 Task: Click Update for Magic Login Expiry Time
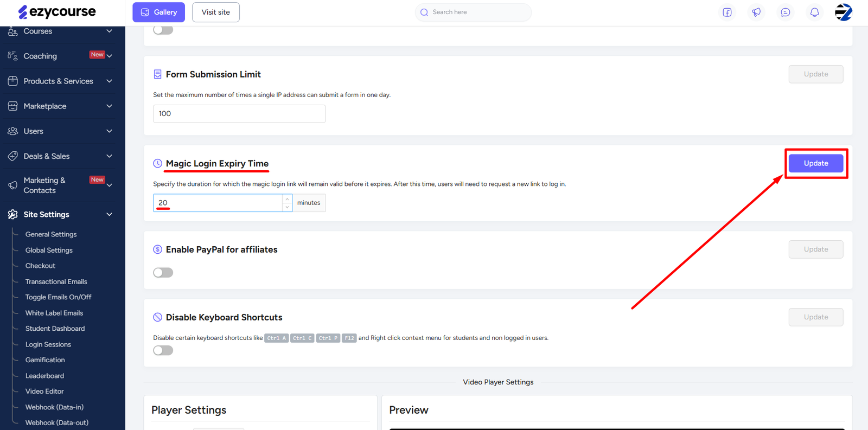pyautogui.click(x=815, y=163)
